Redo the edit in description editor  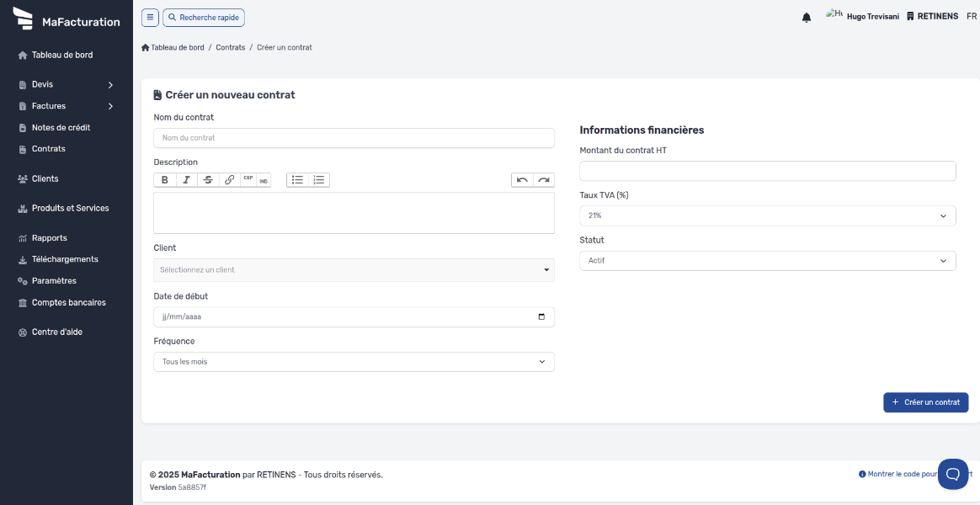(x=544, y=180)
